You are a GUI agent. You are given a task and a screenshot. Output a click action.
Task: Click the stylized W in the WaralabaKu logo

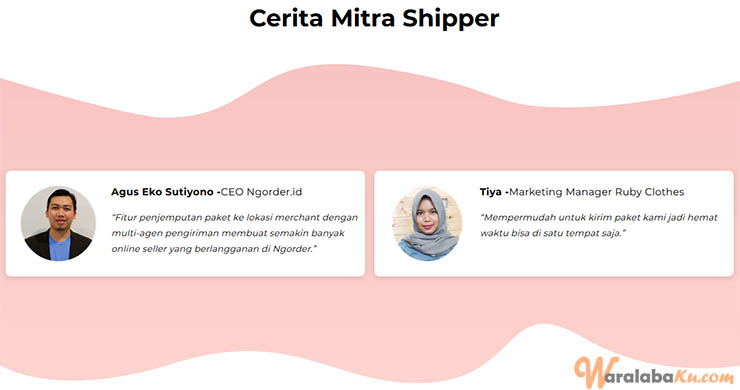click(x=591, y=372)
